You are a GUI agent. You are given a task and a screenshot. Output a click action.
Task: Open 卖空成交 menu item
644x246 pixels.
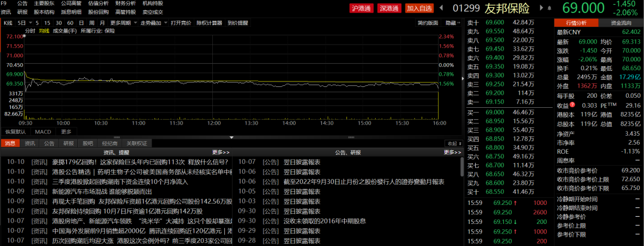pos(153,12)
